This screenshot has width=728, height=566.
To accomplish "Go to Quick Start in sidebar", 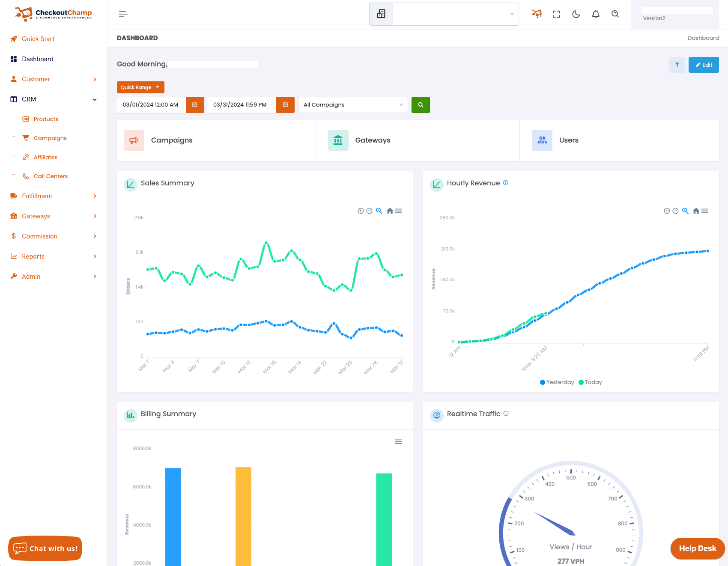I will (38, 39).
